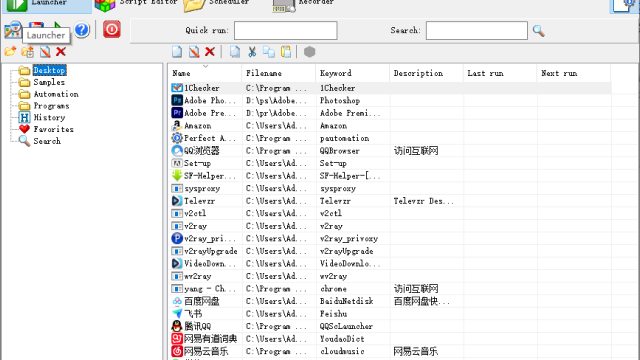Open the Script Editor tab
The height and width of the screenshot is (360, 640).
(x=136, y=4)
